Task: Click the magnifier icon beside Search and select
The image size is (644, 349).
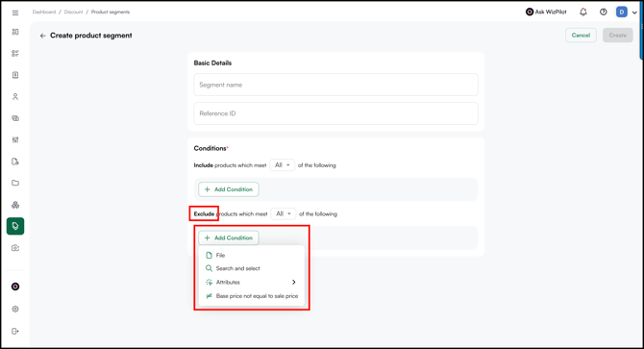Action: pyautogui.click(x=209, y=268)
